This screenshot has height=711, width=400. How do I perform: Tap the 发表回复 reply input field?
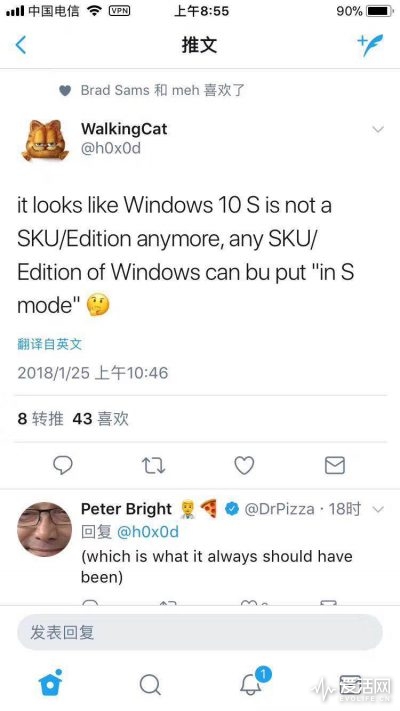200,632
